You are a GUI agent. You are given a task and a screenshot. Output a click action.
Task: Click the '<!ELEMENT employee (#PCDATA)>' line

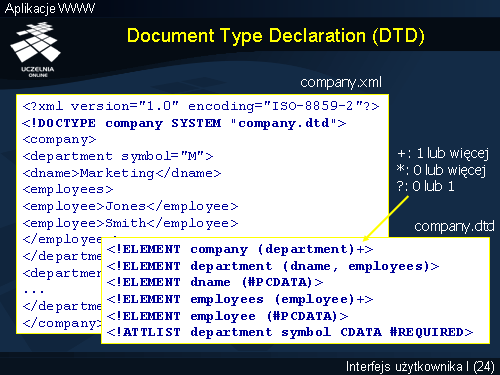click(227, 316)
